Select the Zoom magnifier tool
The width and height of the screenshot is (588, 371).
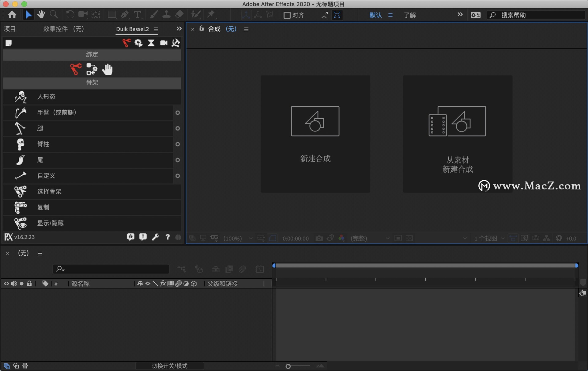54,15
